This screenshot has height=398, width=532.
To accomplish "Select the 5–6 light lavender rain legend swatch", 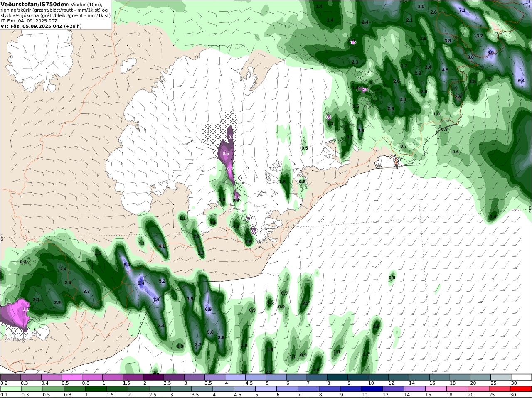I will pos(266,389).
